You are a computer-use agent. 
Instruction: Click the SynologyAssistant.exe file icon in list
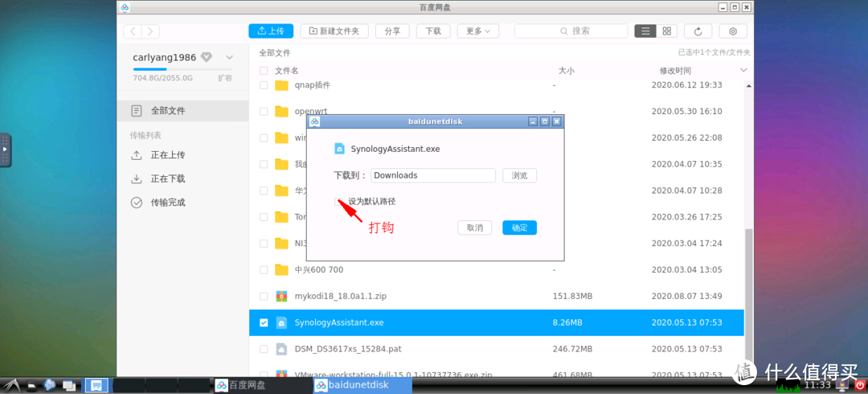pyautogui.click(x=282, y=322)
